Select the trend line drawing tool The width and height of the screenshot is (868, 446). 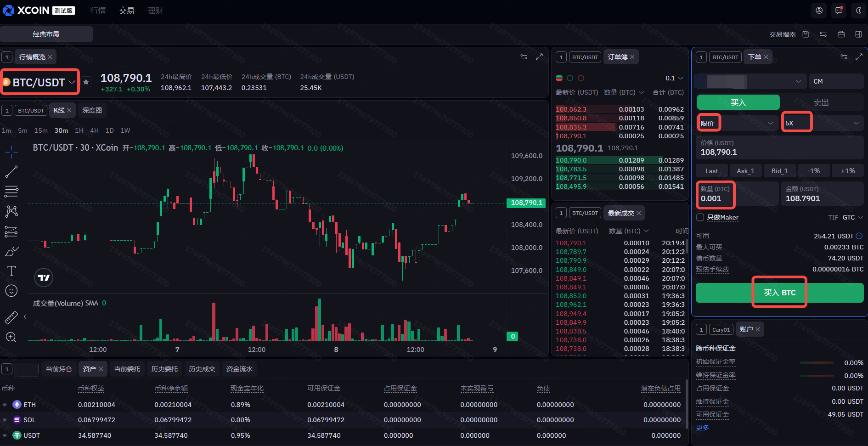click(11, 172)
